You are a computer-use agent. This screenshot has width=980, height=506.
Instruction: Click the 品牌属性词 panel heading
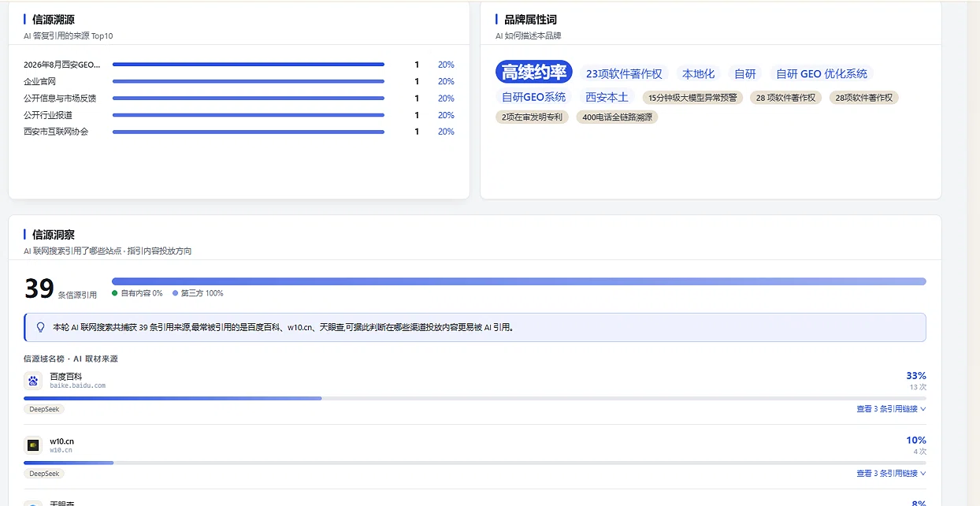[530, 19]
